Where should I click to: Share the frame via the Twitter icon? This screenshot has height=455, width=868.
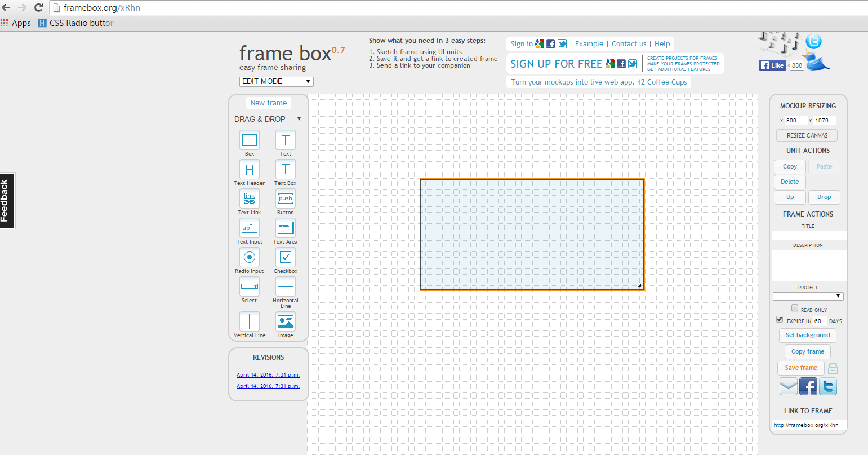pyautogui.click(x=827, y=386)
